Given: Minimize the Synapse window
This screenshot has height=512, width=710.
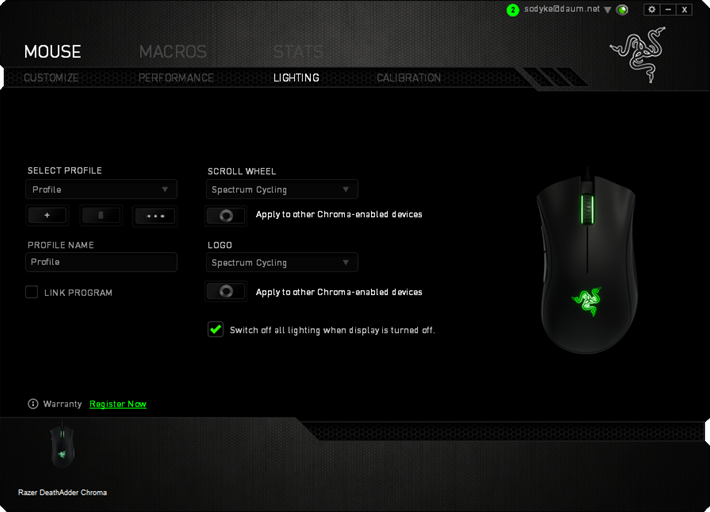Looking at the screenshot, I should point(668,10).
